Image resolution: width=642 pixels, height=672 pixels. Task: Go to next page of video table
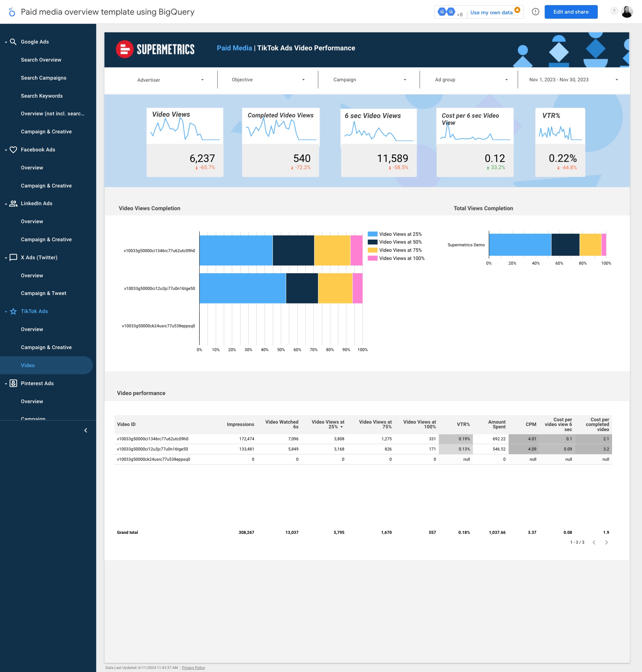pyautogui.click(x=606, y=542)
